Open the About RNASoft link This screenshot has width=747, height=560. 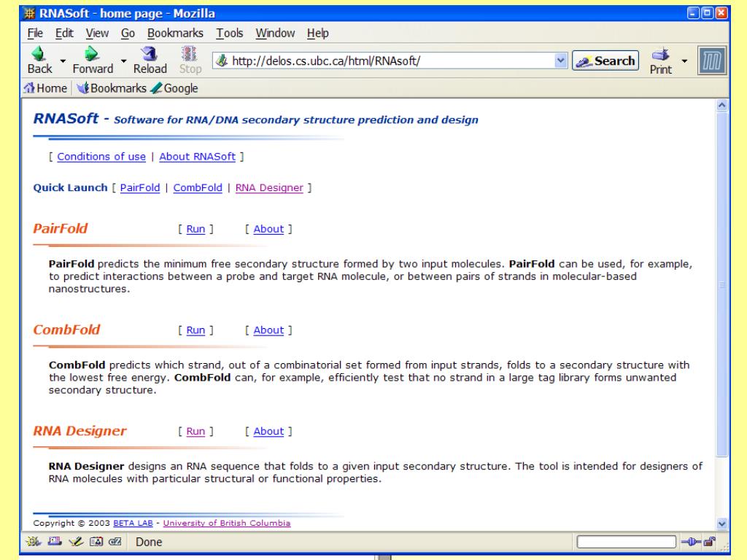pyautogui.click(x=197, y=157)
